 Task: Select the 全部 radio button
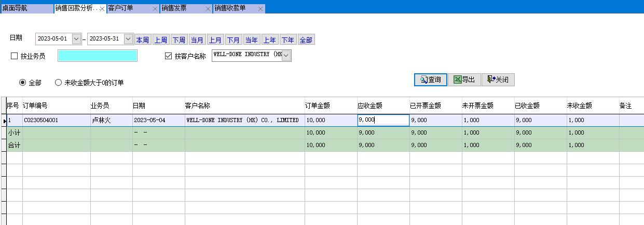pos(22,83)
